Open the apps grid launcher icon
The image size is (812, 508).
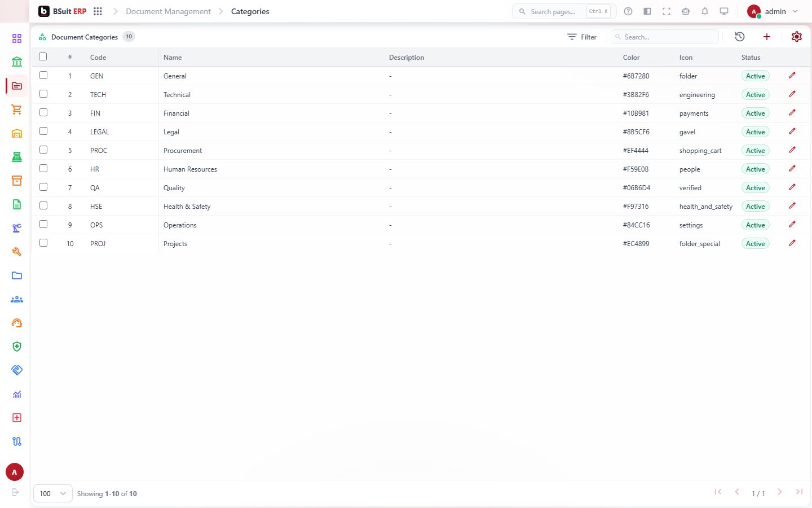pyautogui.click(x=98, y=11)
